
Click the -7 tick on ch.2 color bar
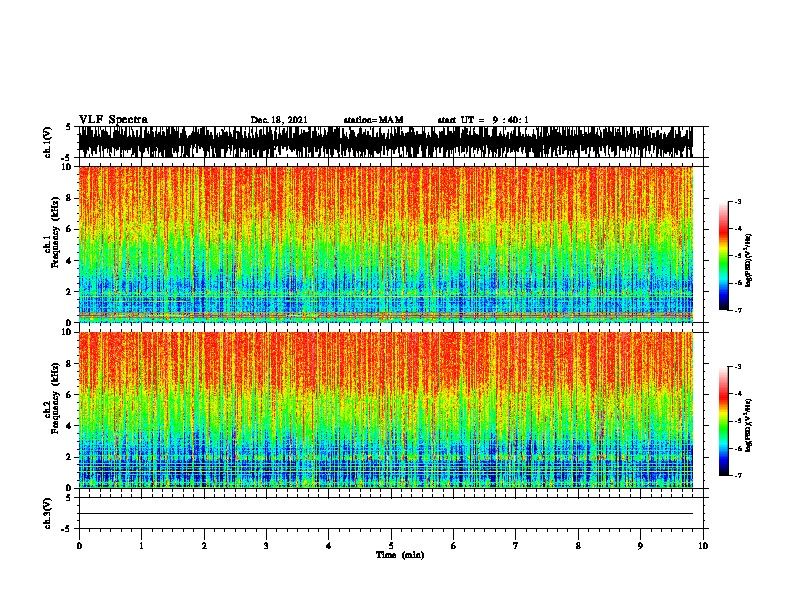(737, 475)
